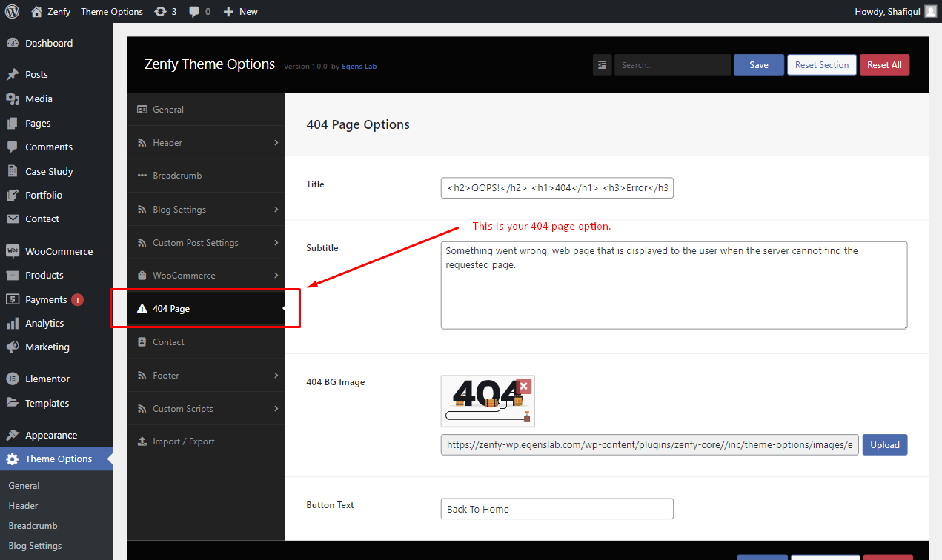The width and height of the screenshot is (942, 560).
Task: Expand the Custom Scripts chevron
Action: [276, 408]
